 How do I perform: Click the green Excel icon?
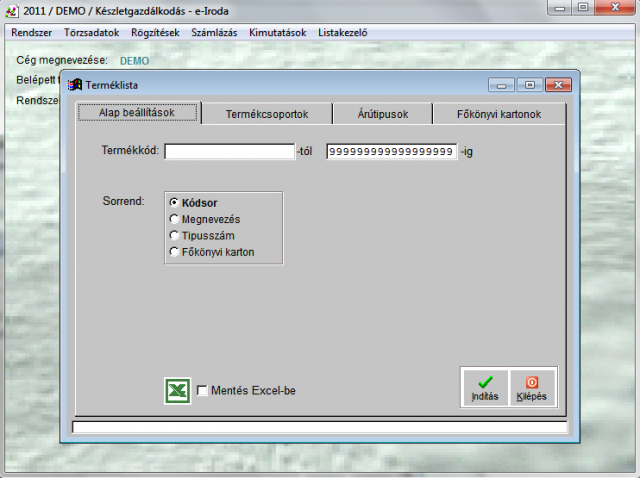[177, 390]
